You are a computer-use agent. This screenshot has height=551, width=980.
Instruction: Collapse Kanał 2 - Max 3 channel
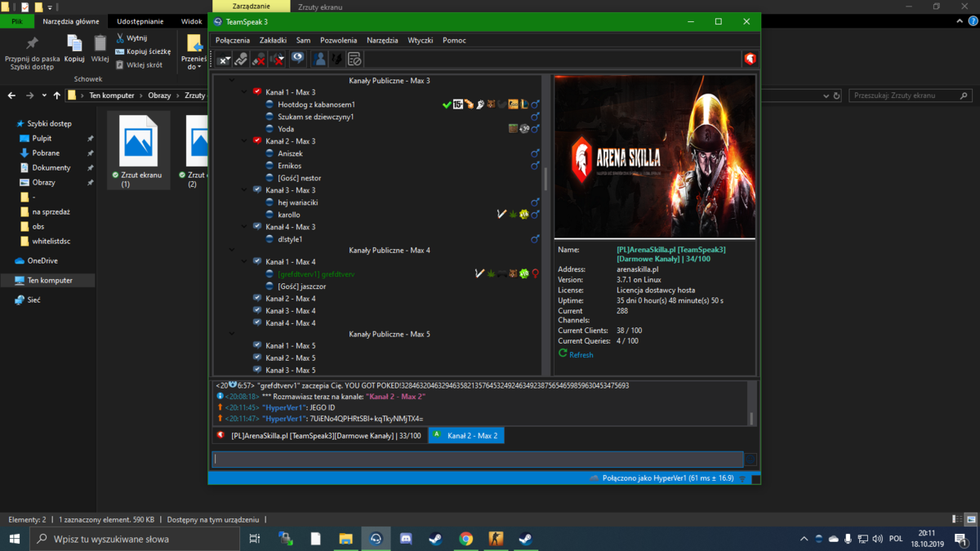click(x=244, y=141)
